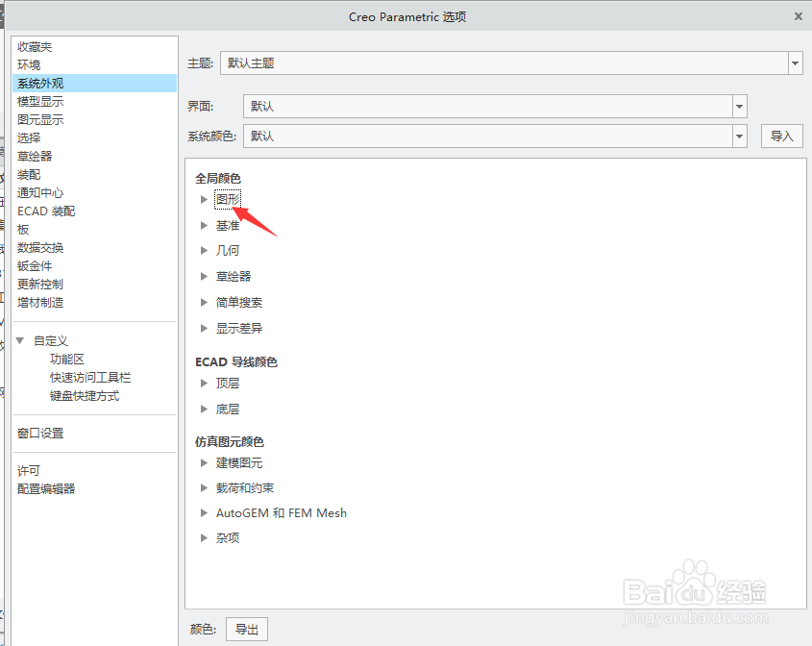Viewport: 812px width, 646px height.
Task: Select 更新控制 in the sidebar
Action: click(x=40, y=285)
